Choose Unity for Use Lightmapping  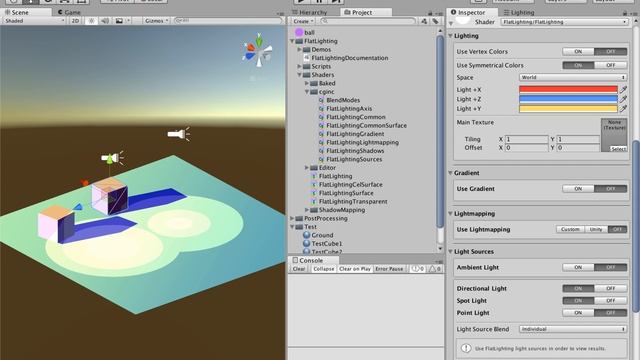[x=596, y=229]
